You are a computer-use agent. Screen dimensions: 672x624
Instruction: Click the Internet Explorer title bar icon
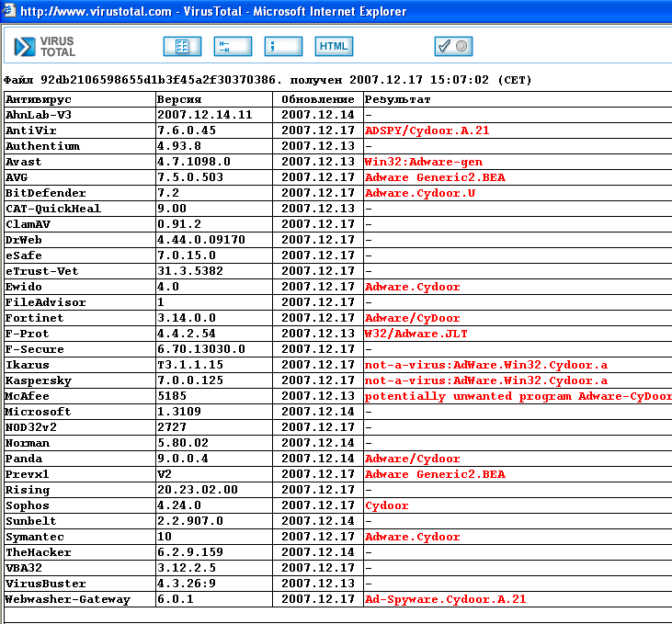8,10
